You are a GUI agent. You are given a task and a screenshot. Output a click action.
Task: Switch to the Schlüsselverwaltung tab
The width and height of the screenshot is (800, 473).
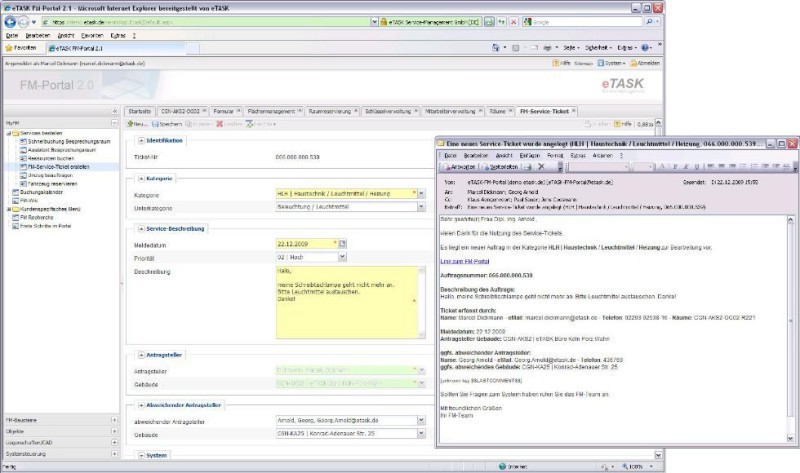click(388, 111)
